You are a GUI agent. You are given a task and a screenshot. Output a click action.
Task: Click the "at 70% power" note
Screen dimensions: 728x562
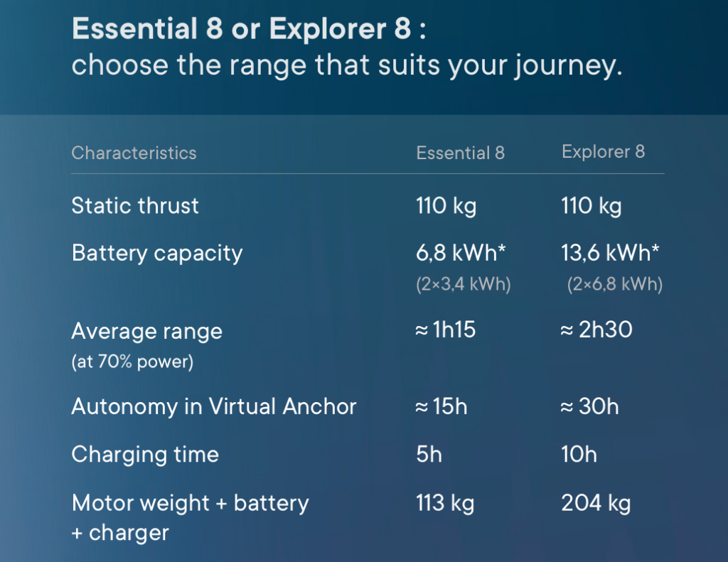click(x=132, y=362)
